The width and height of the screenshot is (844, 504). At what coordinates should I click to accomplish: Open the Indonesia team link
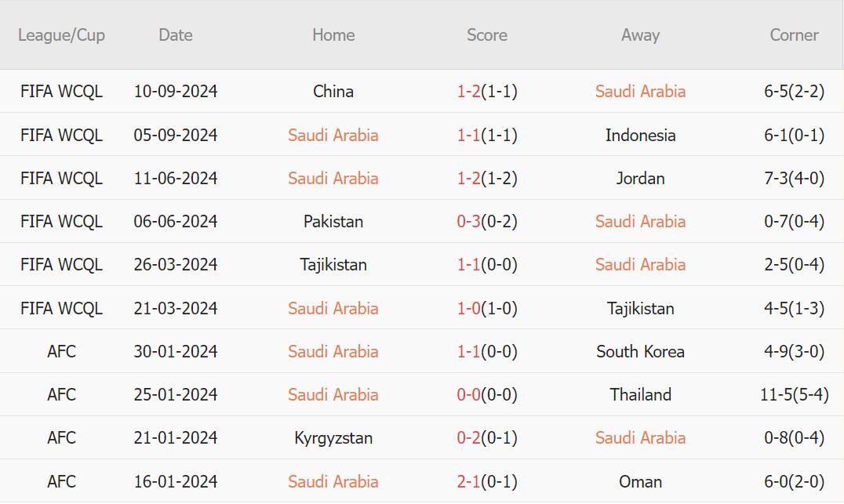[x=640, y=136]
